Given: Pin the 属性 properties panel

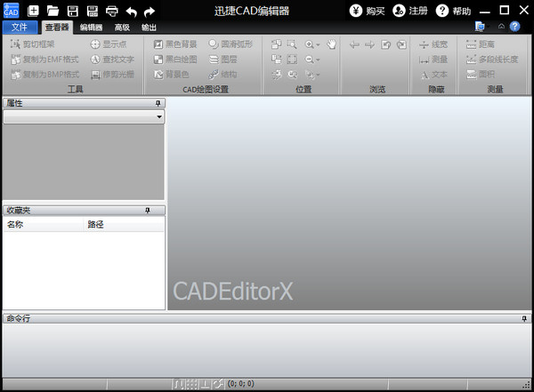Looking at the screenshot, I should 158,104.
